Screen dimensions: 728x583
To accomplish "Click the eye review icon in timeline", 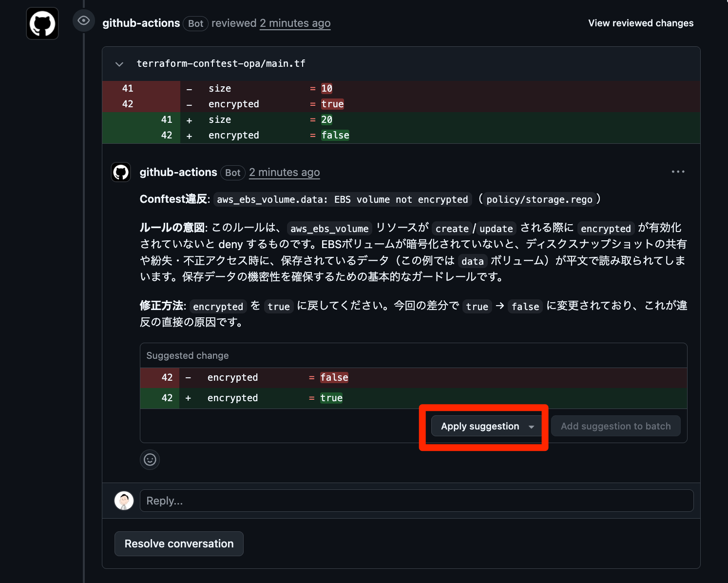I will coord(84,21).
